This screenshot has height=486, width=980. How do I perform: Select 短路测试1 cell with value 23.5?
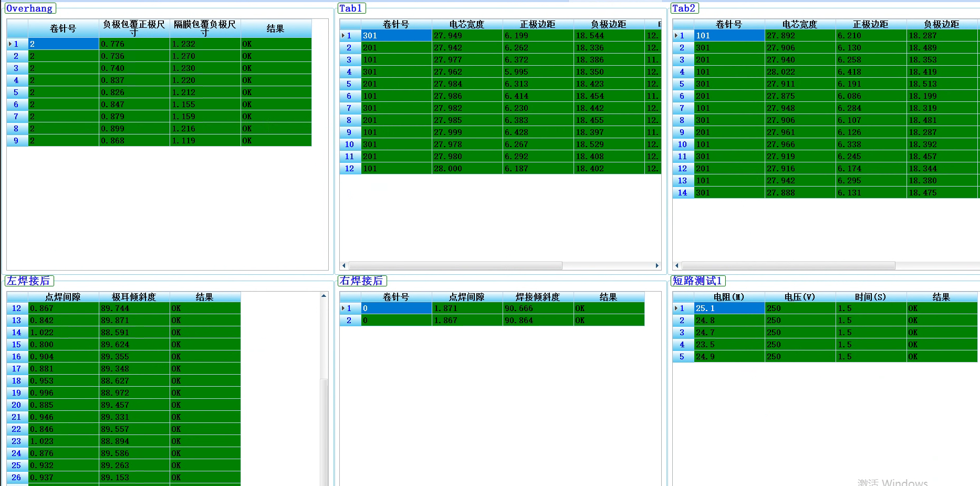pyautogui.click(x=729, y=345)
